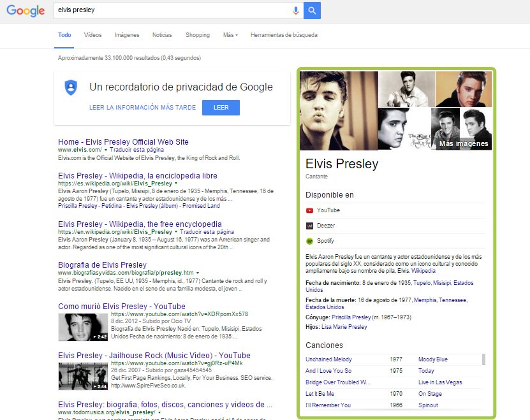
Task: Open the Elvis Presley (álbum) sitelink
Action: click(152, 206)
